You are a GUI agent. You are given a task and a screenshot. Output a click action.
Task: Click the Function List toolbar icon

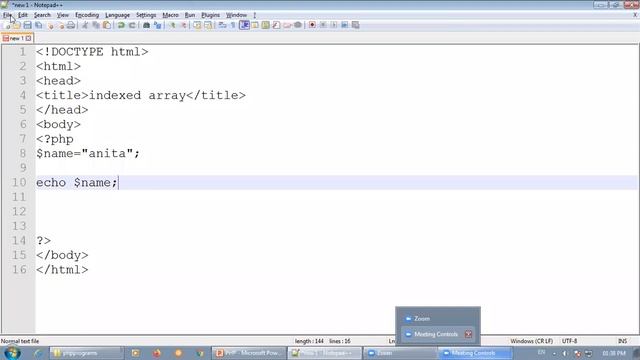(x=276, y=25)
